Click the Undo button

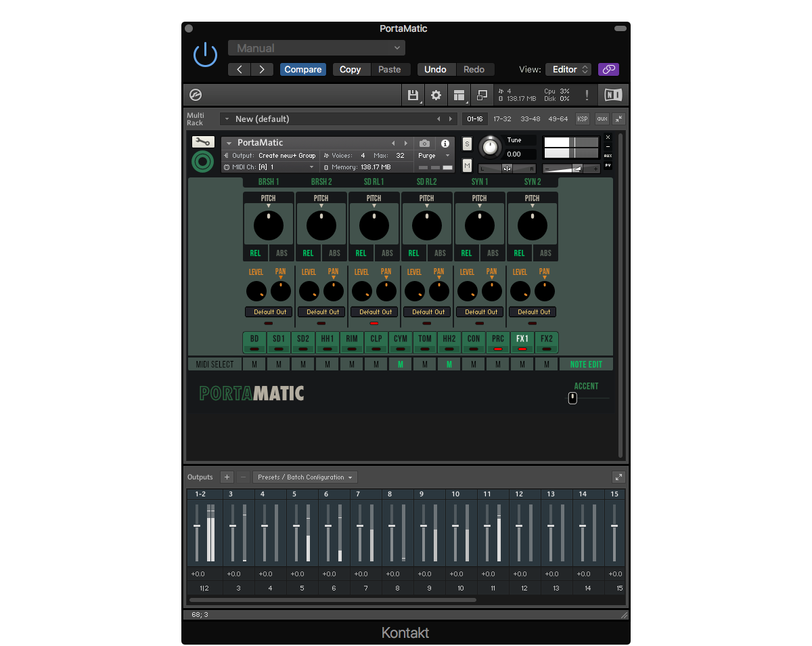(x=436, y=69)
